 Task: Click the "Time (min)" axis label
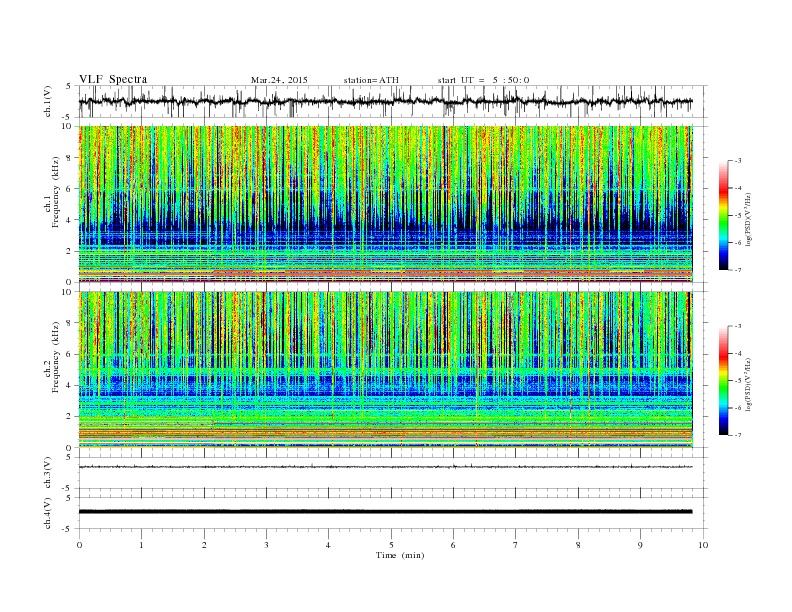[x=400, y=555]
